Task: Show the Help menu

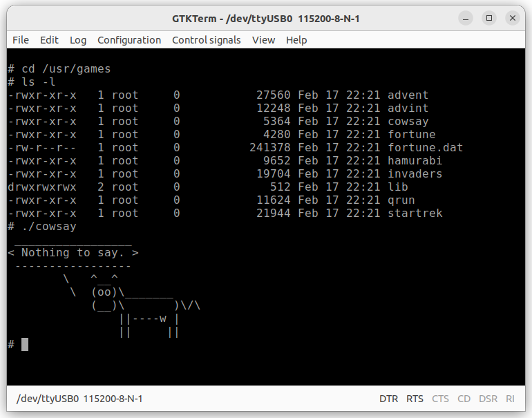Action: (296, 40)
